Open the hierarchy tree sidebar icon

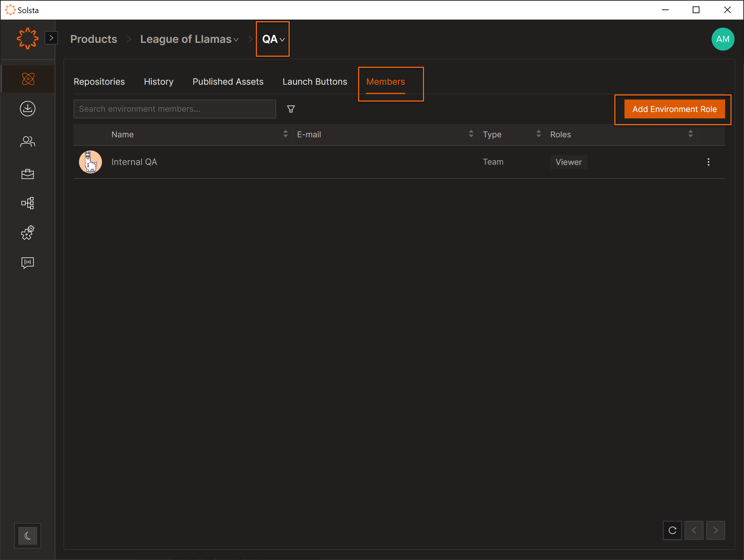coord(28,203)
